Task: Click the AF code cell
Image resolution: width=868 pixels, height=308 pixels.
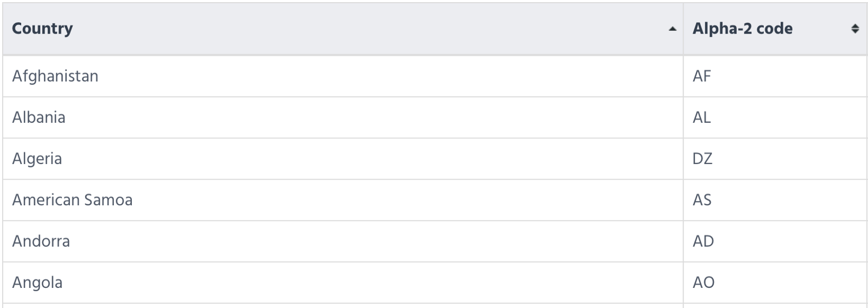Action: (775, 76)
